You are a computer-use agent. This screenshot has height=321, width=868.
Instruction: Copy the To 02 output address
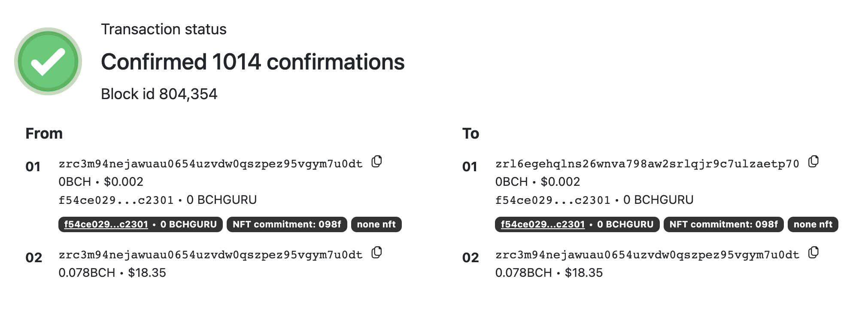click(x=813, y=253)
